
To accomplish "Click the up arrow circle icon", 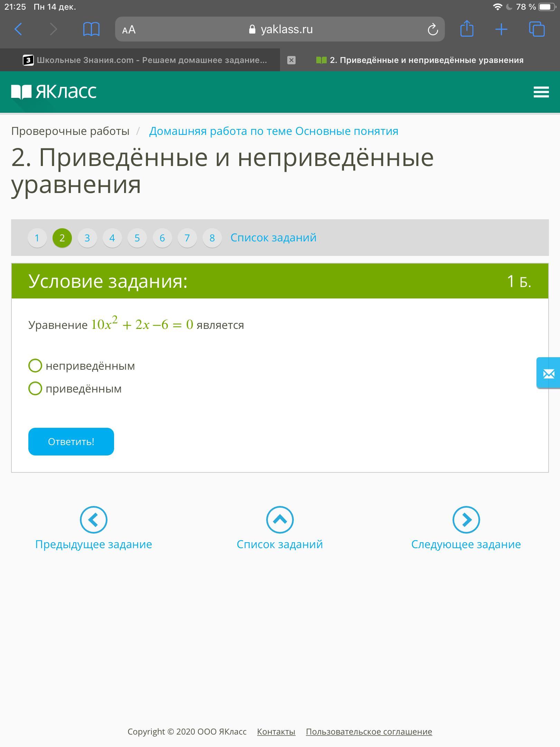I will point(280,520).
